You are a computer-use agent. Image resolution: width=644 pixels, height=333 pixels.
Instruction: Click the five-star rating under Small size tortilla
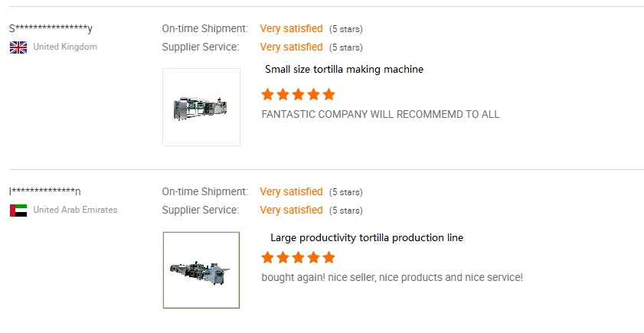298,95
